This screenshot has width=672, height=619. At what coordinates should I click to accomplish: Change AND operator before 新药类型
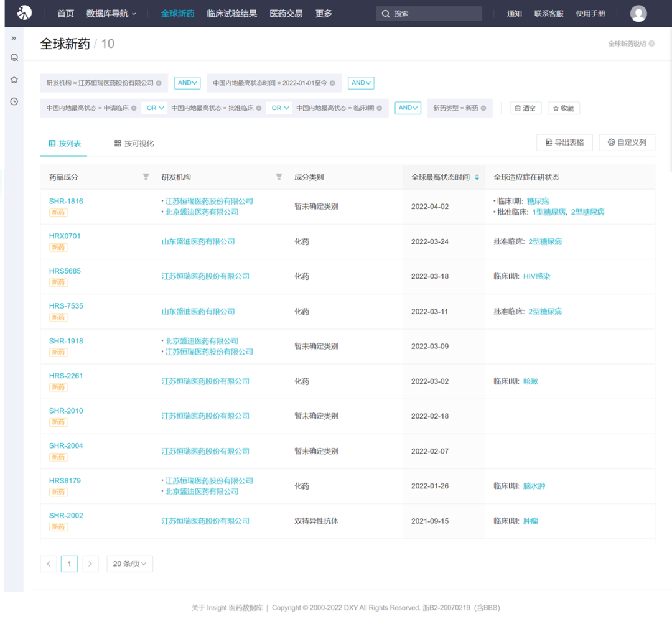coord(408,108)
